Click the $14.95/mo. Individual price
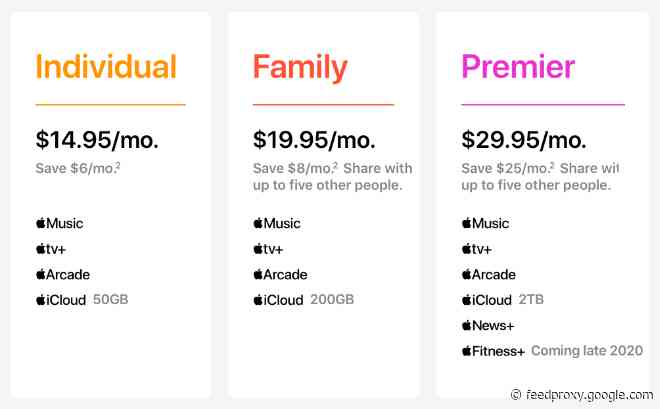This screenshot has width=660, height=409. 99,138
